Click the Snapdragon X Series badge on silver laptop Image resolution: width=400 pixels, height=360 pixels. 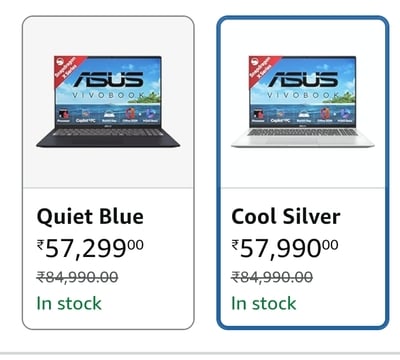coord(262,69)
